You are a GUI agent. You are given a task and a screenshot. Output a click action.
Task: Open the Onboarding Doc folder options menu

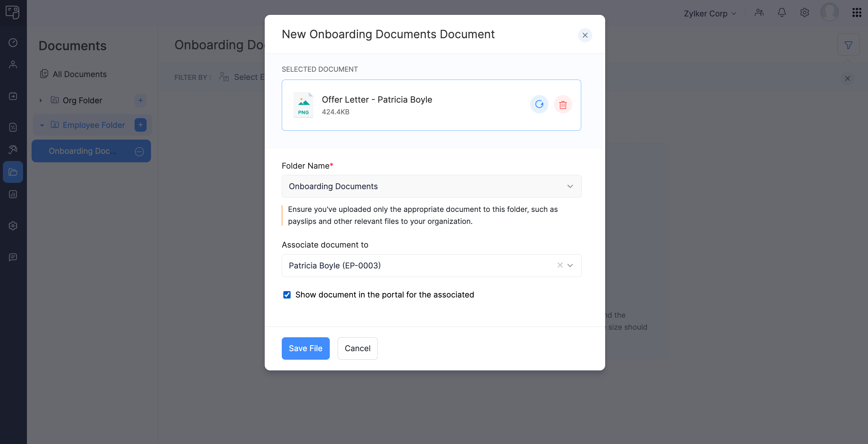[x=140, y=152]
